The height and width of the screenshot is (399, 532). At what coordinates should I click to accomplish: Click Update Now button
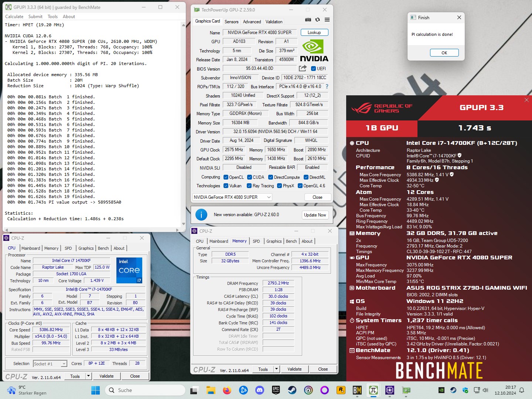(315, 215)
